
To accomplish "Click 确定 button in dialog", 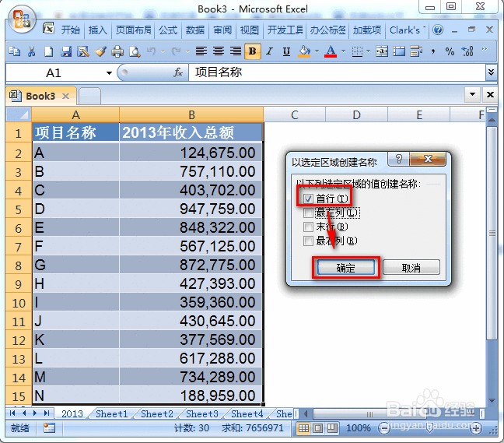I will [x=346, y=268].
